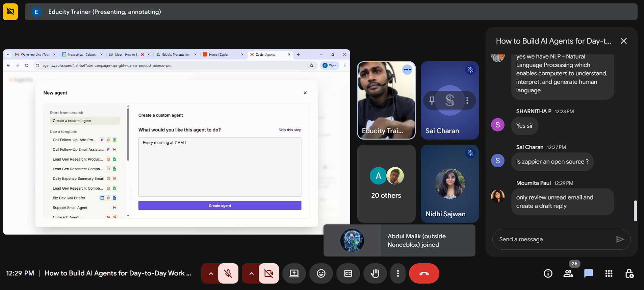This screenshot has width=644, height=290.
Task: Click the site info icon in address bar
Action: pyautogui.click(x=37, y=65)
